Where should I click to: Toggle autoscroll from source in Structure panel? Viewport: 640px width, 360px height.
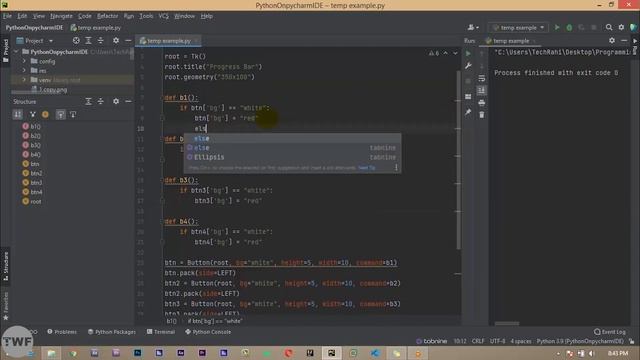(x=73, y=115)
